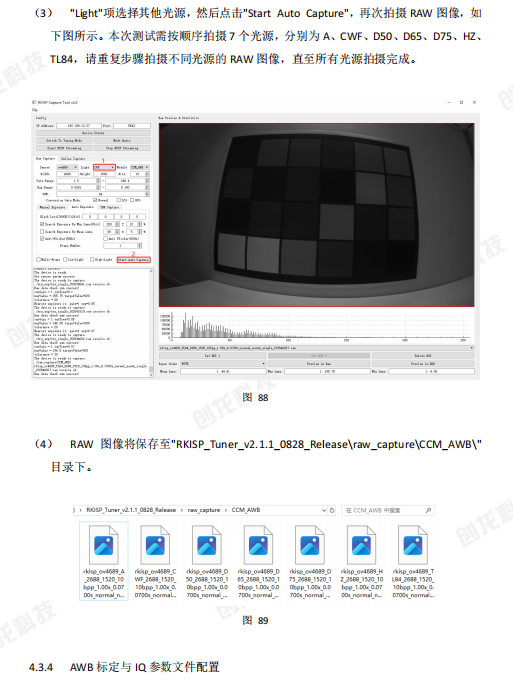Switch to the Manual Exposure tab
513x684 pixels.
coord(52,207)
